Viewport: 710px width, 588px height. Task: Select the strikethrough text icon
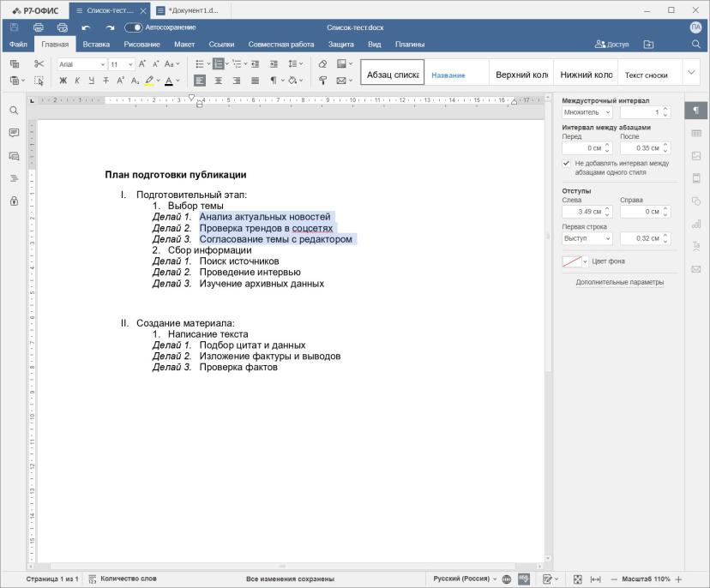(x=106, y=81)
